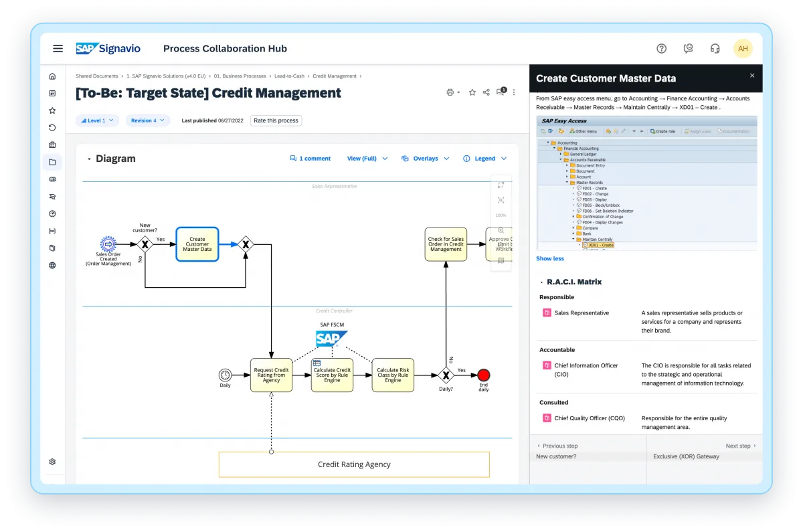Click the End daily end event

point(483,375)
